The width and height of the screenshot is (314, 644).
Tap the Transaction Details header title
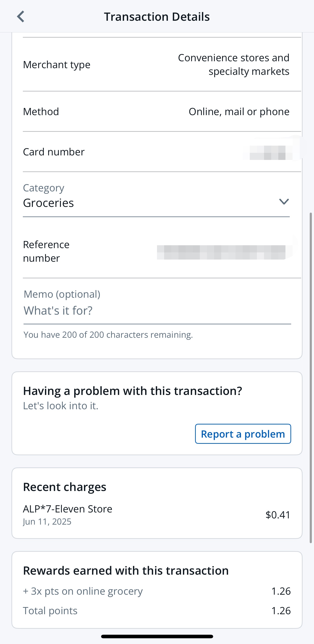coord(157,17)
